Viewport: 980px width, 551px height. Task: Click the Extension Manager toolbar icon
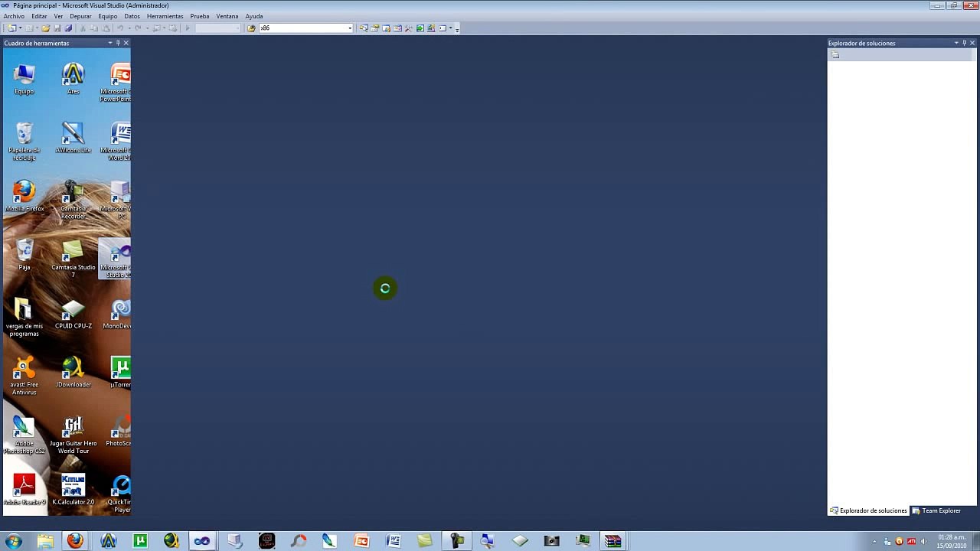tap(431, 28)
